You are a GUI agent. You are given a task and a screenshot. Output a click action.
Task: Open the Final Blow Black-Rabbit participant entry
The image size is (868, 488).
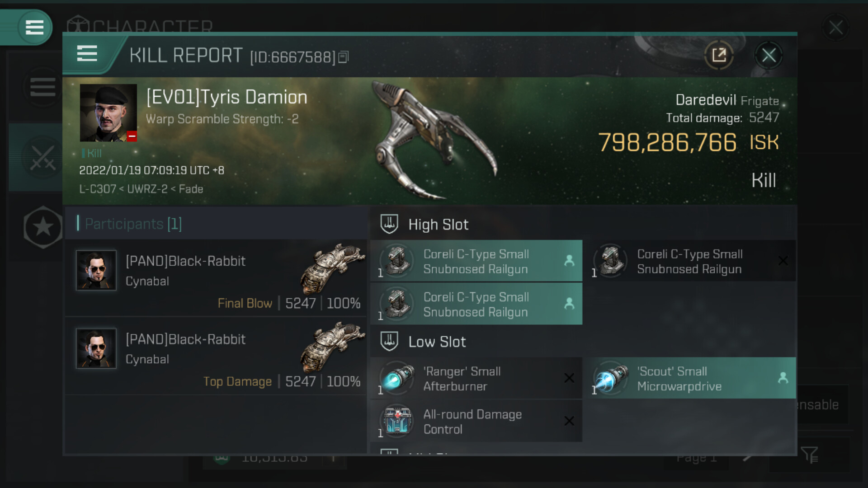pyautogui.click(x=216, y=278)
